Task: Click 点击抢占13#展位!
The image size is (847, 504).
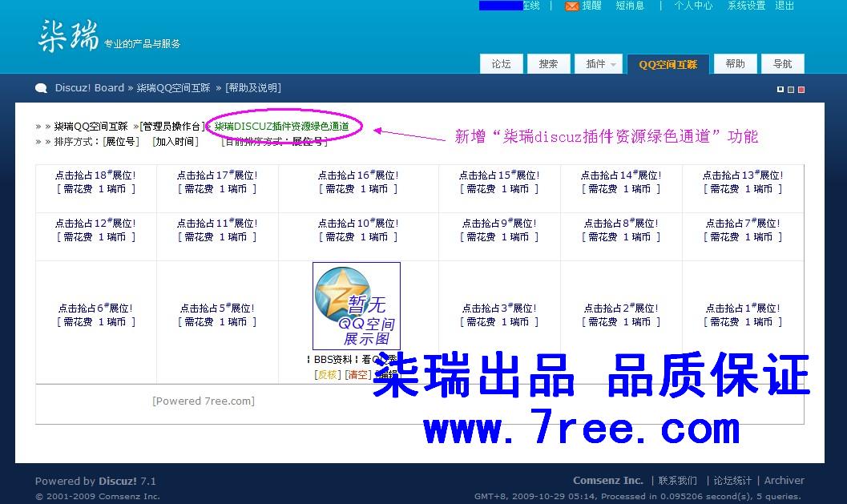Action: point(743,175)
